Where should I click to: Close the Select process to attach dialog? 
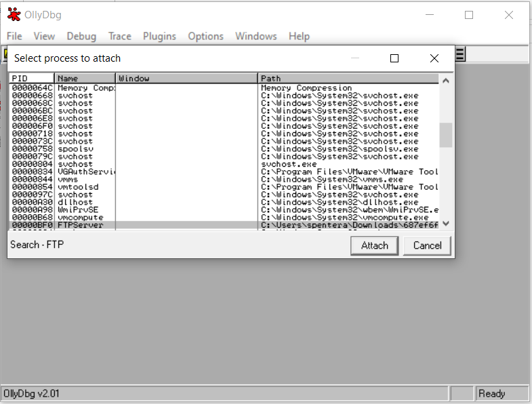point(434,58)
